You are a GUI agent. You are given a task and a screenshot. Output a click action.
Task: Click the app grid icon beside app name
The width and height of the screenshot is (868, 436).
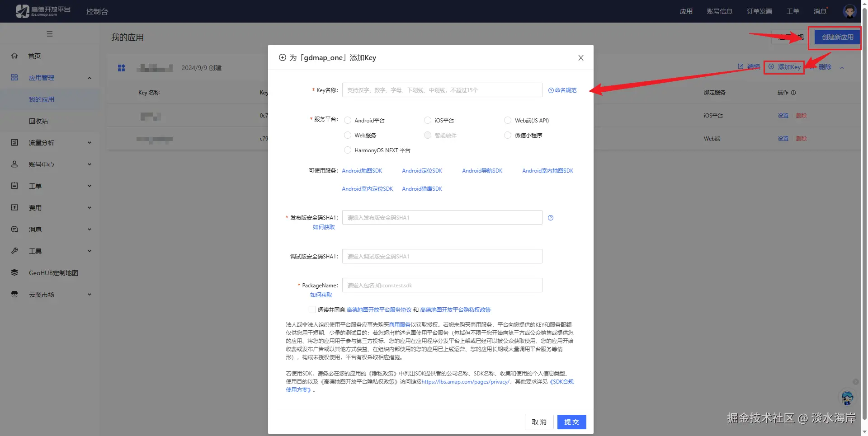coord(121,68)
